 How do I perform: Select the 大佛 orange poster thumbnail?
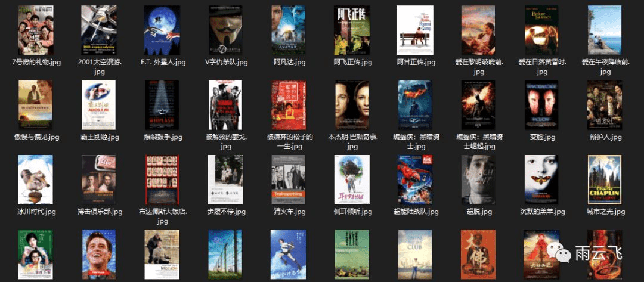(478, 255)
